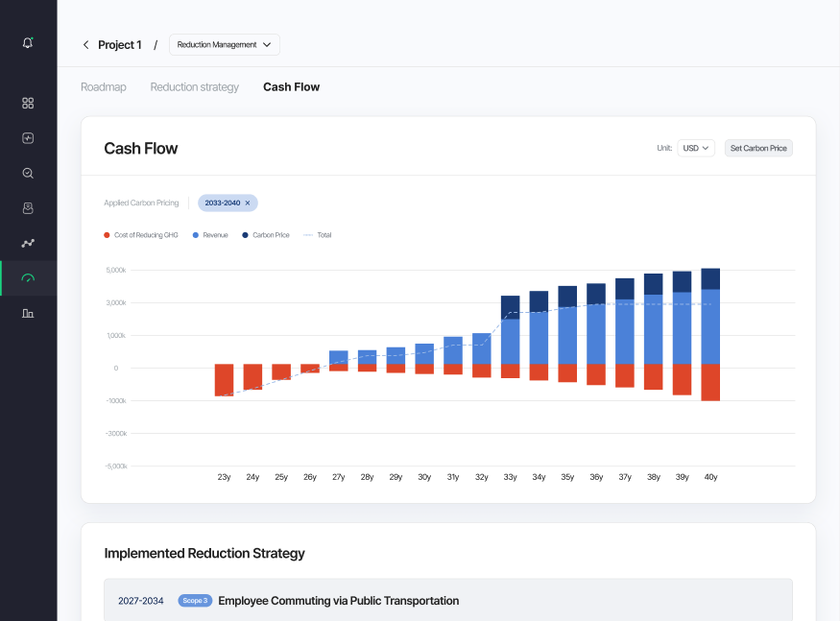Viewport: 840px width, 621px height.
Task: Click the activity pulse icon in sidebar
Action: (28, 138)
